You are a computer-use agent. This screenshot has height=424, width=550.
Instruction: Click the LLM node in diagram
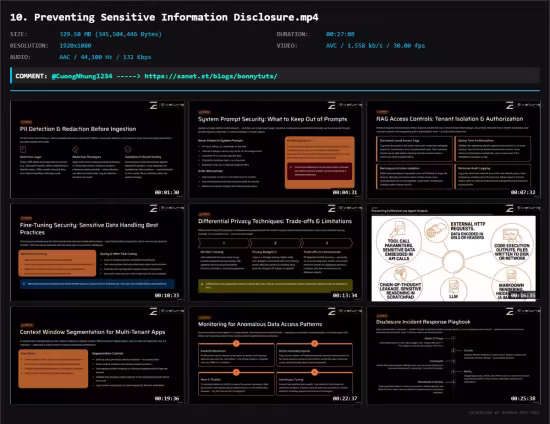pyautogui.click(x=454, y=289)
